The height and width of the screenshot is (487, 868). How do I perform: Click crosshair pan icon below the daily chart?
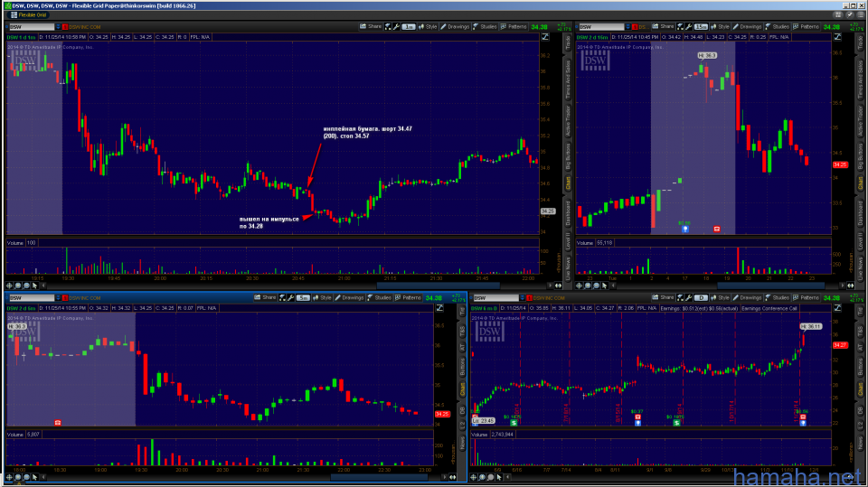point(473,477)
